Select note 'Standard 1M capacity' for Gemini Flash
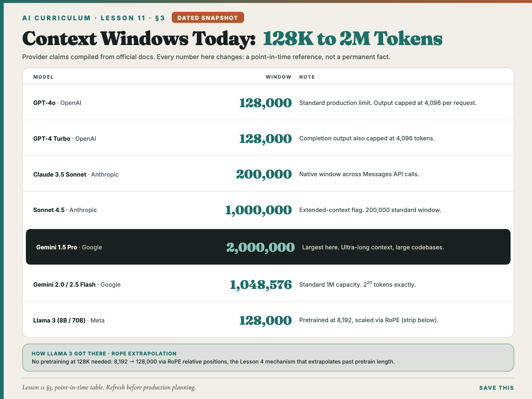Viewport: 532px width, 399px height. click(x=358, y=284)
